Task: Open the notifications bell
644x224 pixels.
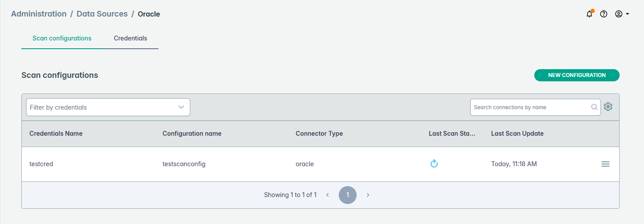Action: (x=589, y=14)
